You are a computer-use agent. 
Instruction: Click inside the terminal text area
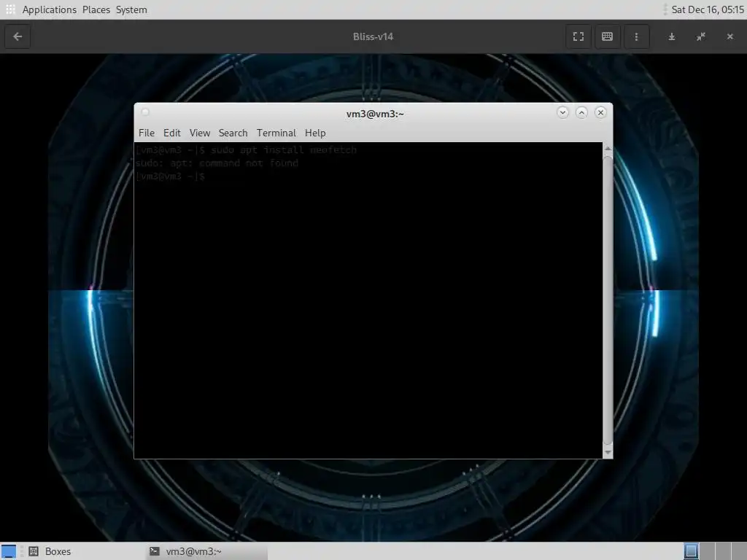pos(368,300)
